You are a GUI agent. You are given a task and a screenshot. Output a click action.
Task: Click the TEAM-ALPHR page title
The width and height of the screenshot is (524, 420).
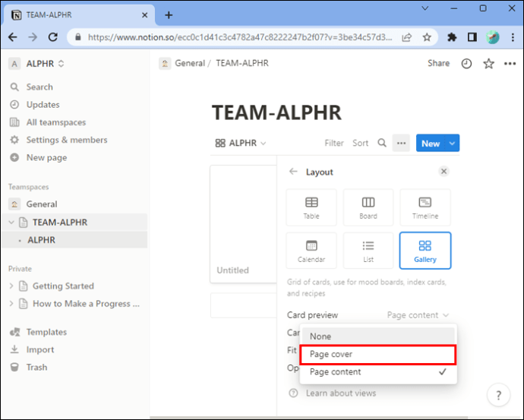click(276, 112)
